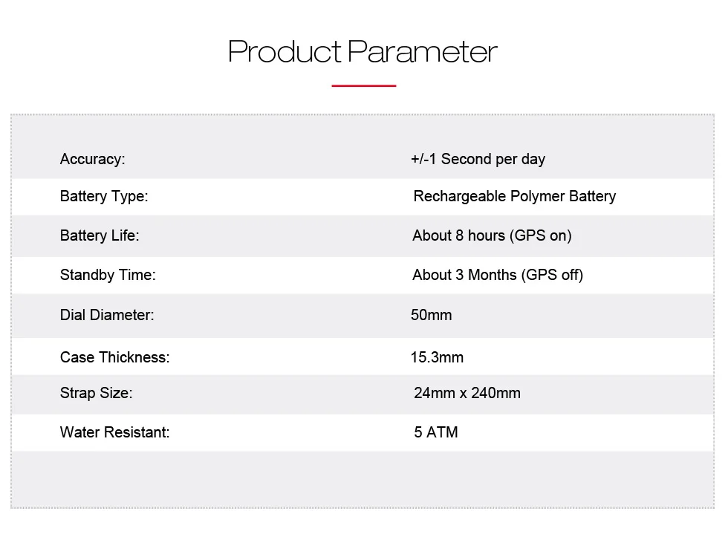Select the Case Thickness label

click(114, 357)
